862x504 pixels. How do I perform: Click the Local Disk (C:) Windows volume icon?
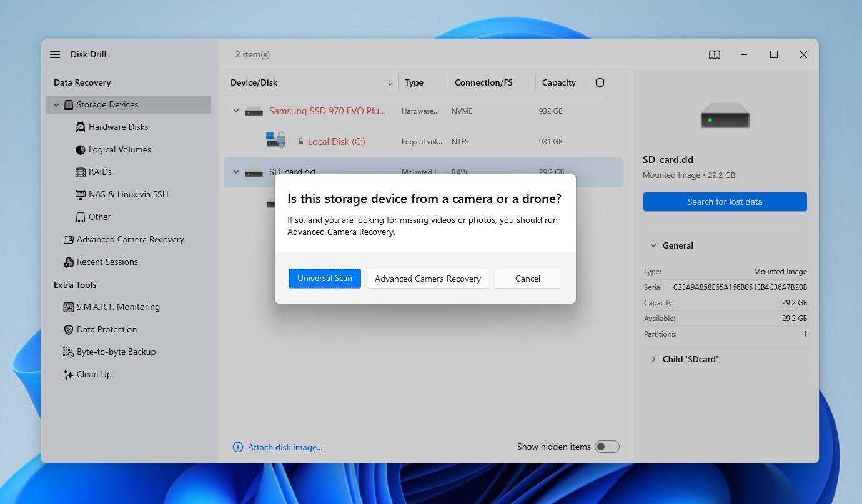(275, 140)
